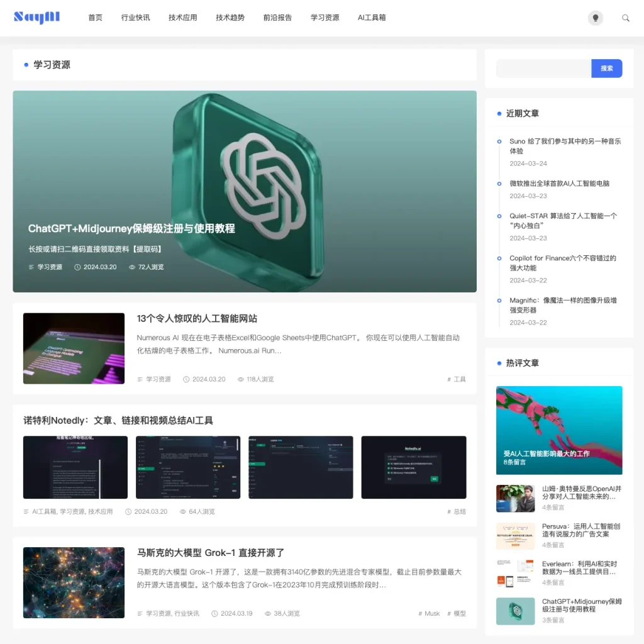The height and width of the screenshot is (644, 644).
Task: Click the robot hand hot article image
Action: click(558, 430)
